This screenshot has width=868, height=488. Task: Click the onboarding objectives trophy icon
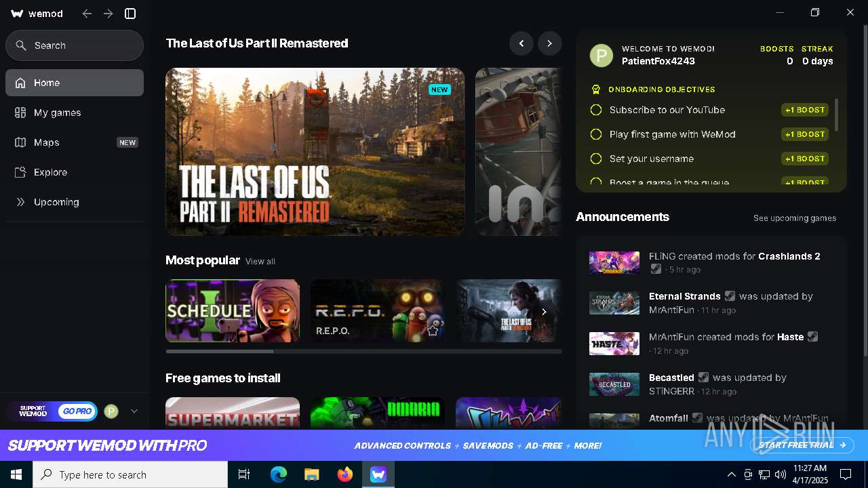[x=596, y=89]
